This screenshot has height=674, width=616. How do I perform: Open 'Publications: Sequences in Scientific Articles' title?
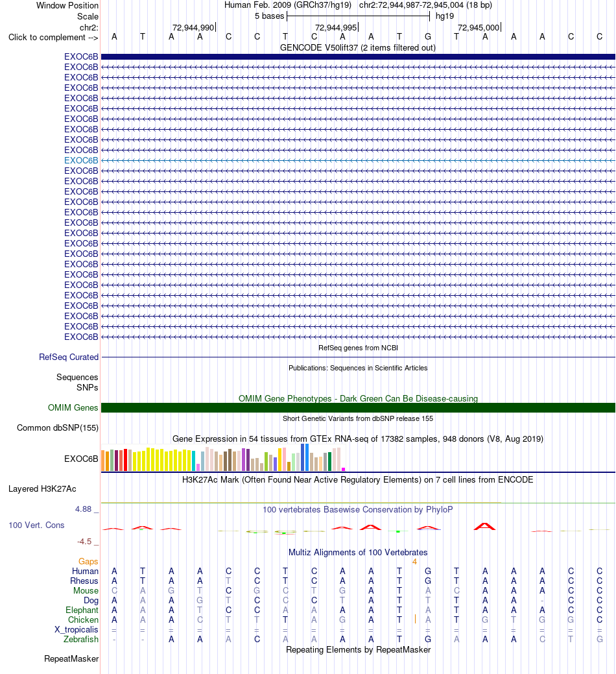(358, 368)
